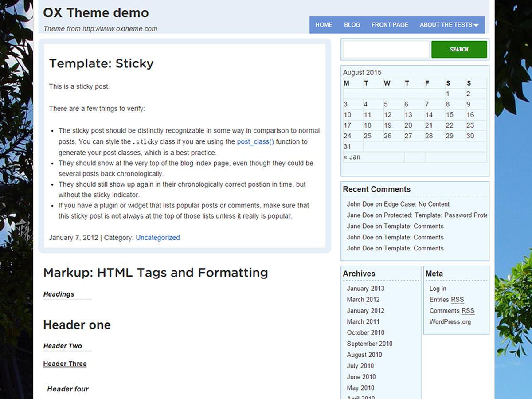Click the OX Theme demo site title
The image size is (532, 399).
point(96,12)
